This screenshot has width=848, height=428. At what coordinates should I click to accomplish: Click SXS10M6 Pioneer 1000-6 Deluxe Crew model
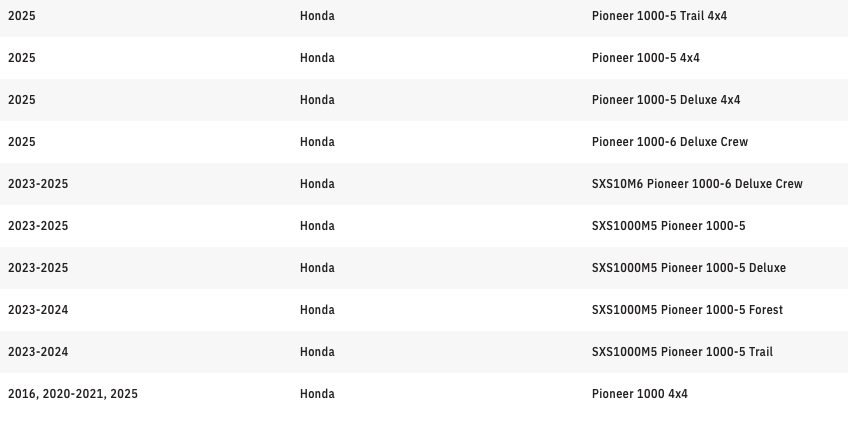[x=696, y=184]
